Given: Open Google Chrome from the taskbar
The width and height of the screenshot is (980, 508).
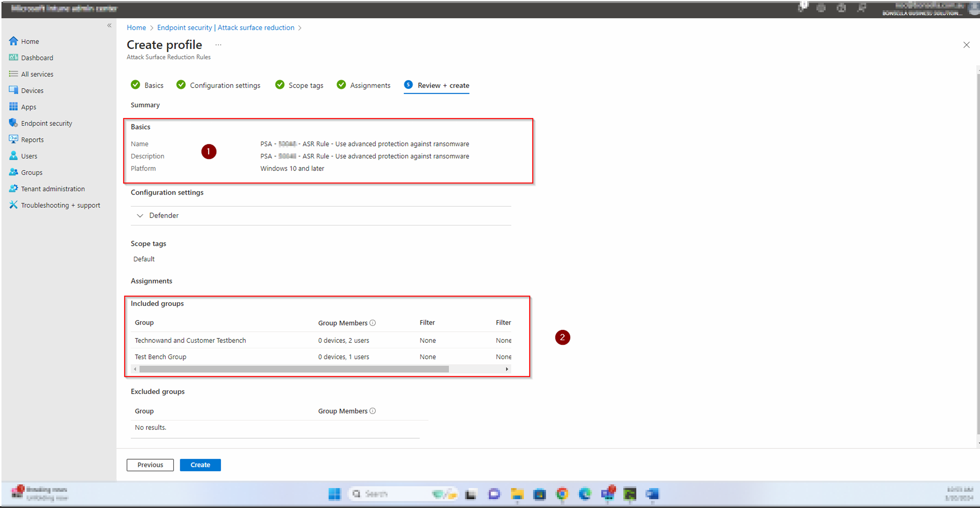Looking at the screenshot, I should [x=562, y=494].
